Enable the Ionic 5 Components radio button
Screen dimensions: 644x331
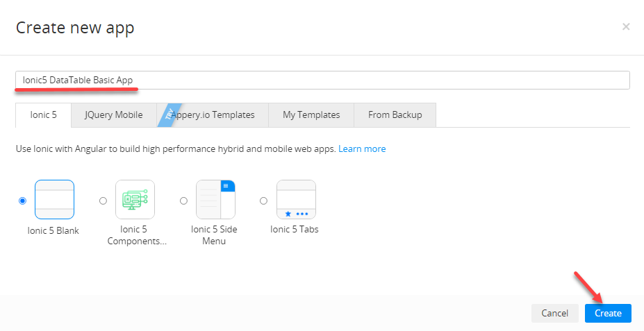[103, 201]
